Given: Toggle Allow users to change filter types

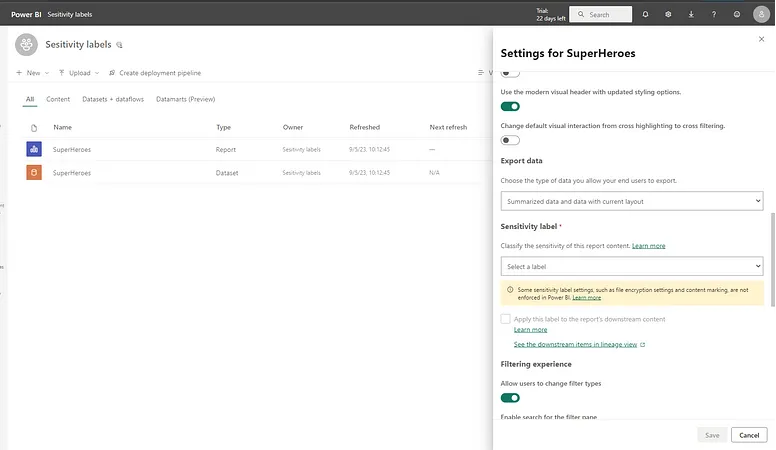Looking at the screenshot, I should coord(510,398).
